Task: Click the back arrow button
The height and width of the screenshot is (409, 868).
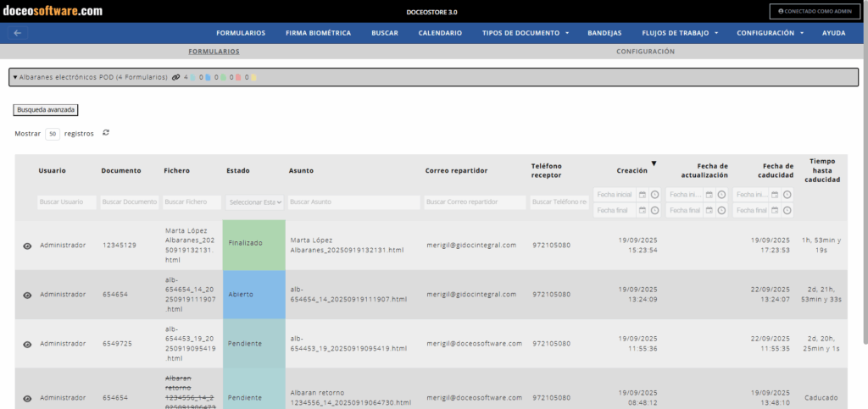Action: pos(19,33)
